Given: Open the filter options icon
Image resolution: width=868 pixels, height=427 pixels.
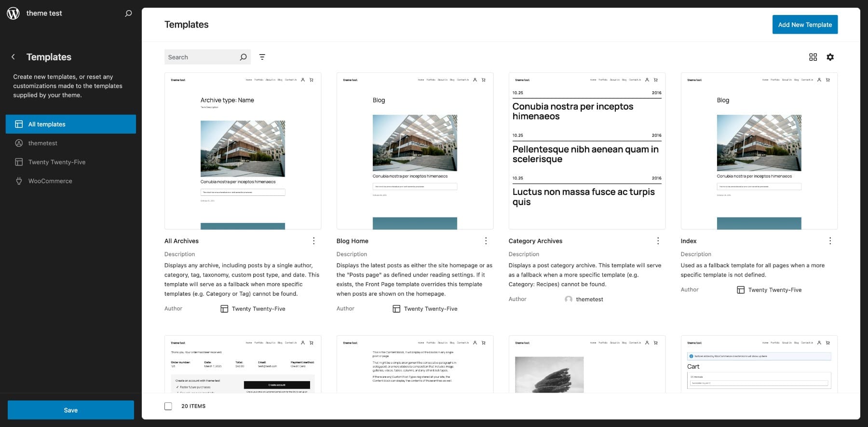Looking at the screenshot, I should (x=262, y=57).
